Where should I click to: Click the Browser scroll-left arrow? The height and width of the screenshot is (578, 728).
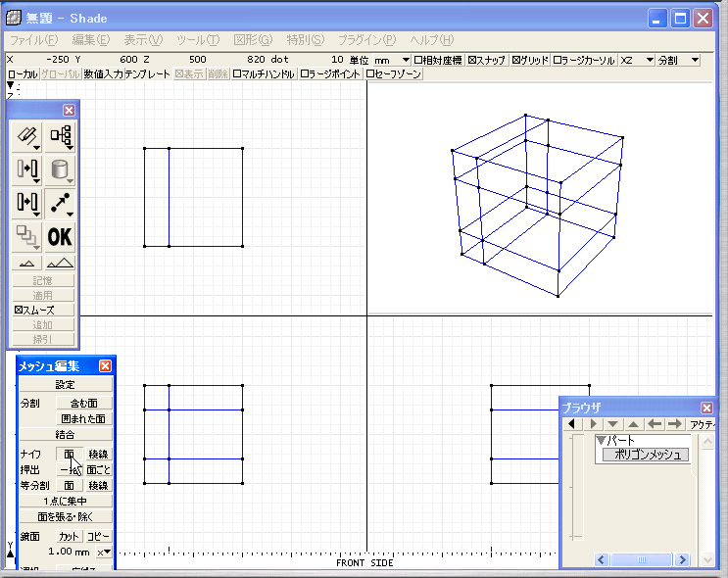(602, 559)
